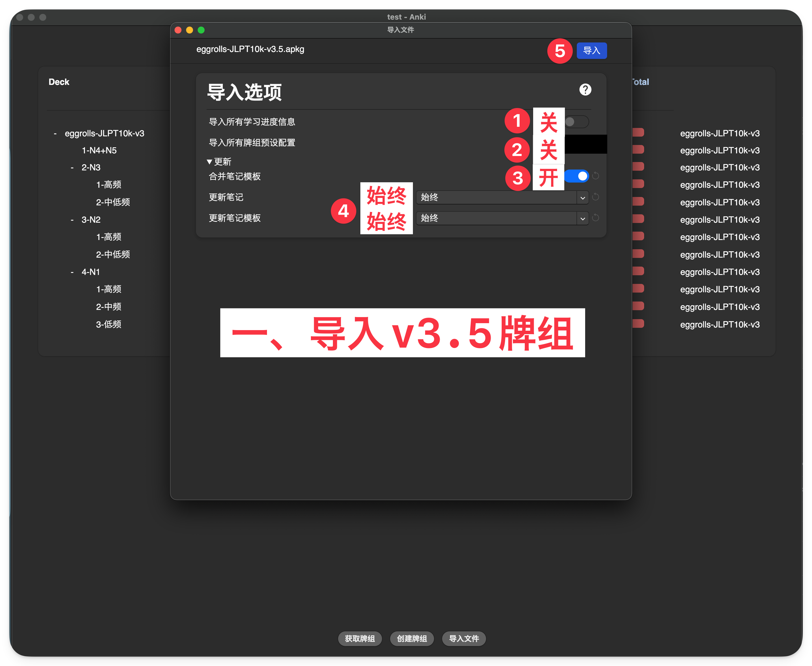Click the 导入文件 button at the bottom
Screen dimensions: 812x666
coord(464,638)
